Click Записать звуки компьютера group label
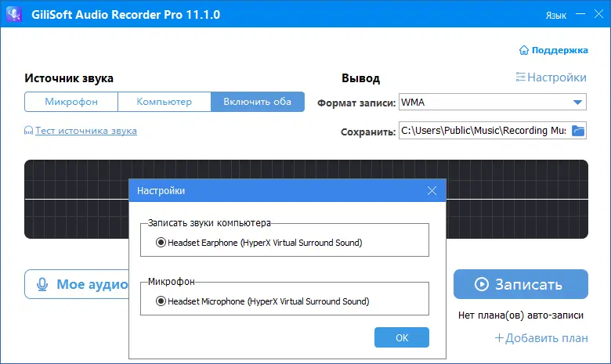 [209, 223]
